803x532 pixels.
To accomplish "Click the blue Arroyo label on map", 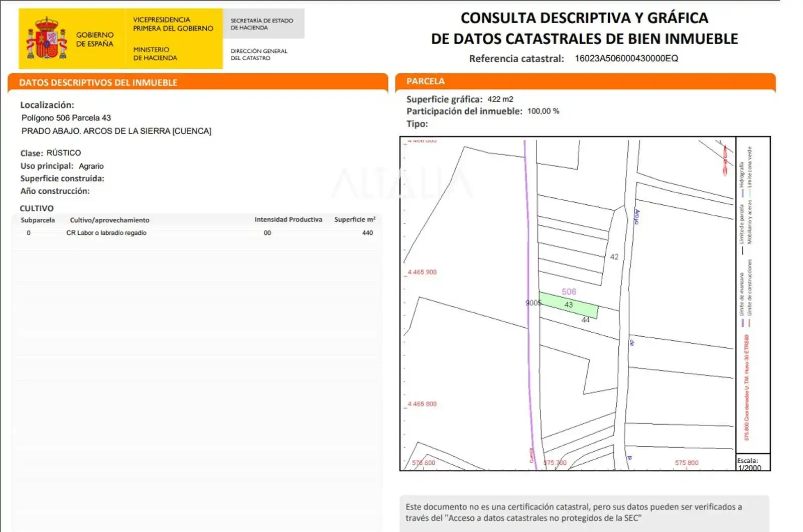I will tap(637, 216).
